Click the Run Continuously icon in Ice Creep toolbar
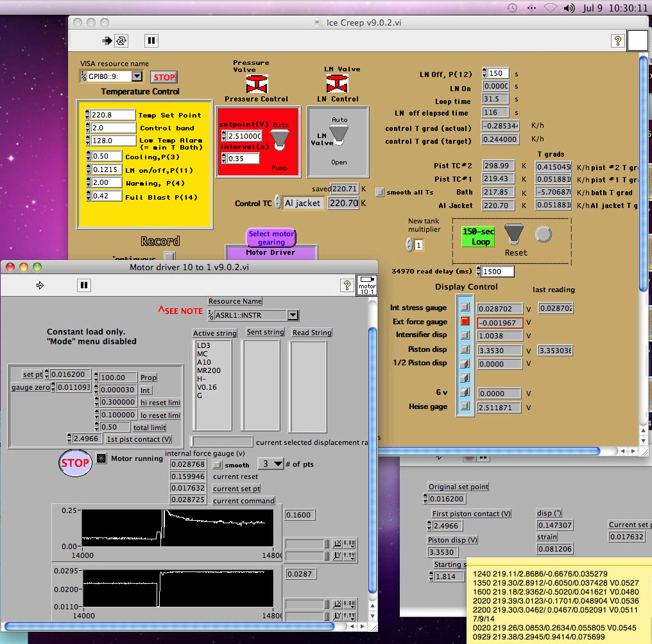Viewport: 652px width, 644px height. pos(121,40)
